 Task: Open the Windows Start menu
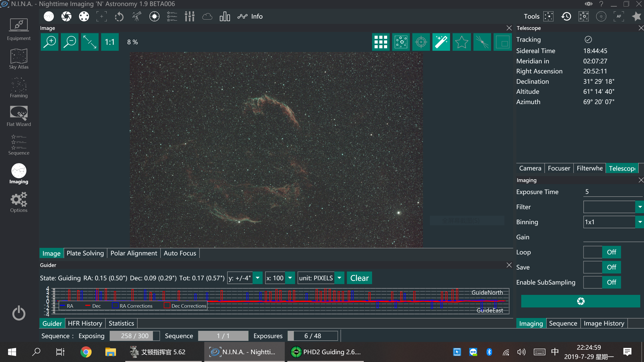[12, 352]
